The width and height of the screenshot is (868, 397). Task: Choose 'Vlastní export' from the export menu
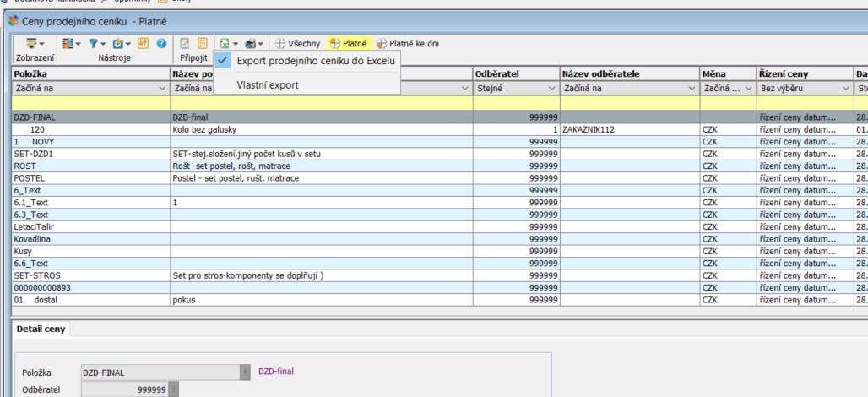[267, 85]
